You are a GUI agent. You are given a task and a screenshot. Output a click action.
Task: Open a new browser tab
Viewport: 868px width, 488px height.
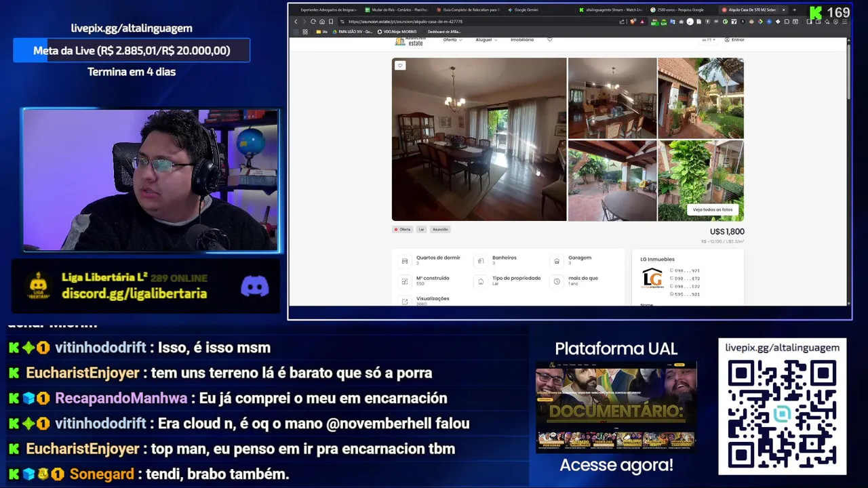[794, 10]
